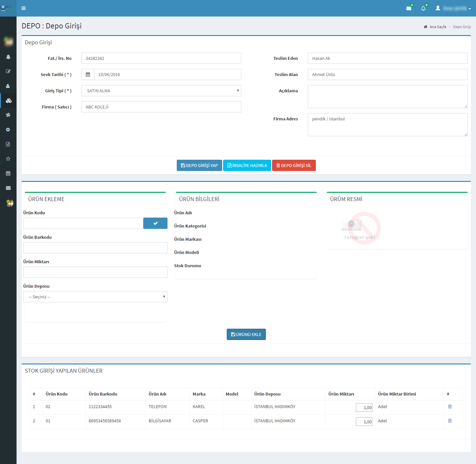Delete the TELEFON row using trash icon
This screenshot has height=464, width=476.
coord(450,406)
